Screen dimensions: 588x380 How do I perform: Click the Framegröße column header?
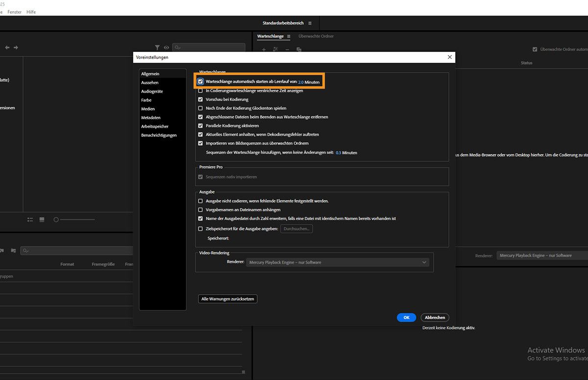pos(103,264)
